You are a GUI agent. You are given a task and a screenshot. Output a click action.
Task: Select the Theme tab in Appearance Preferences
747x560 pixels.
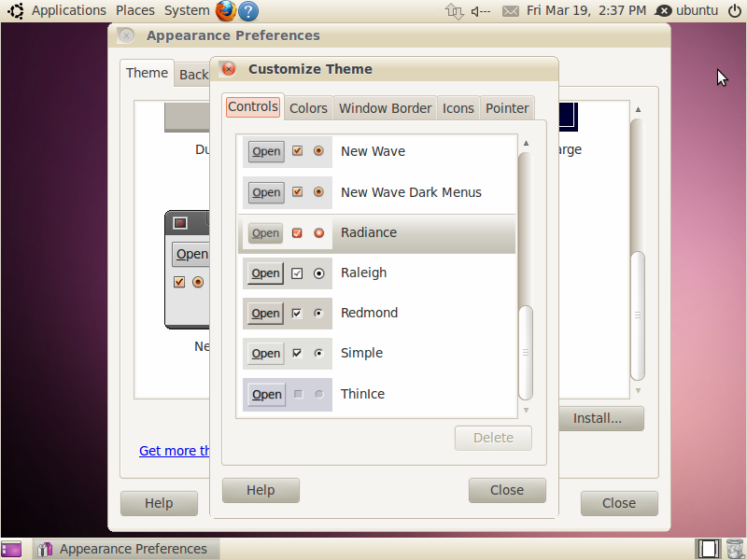[x=147, y=74]
